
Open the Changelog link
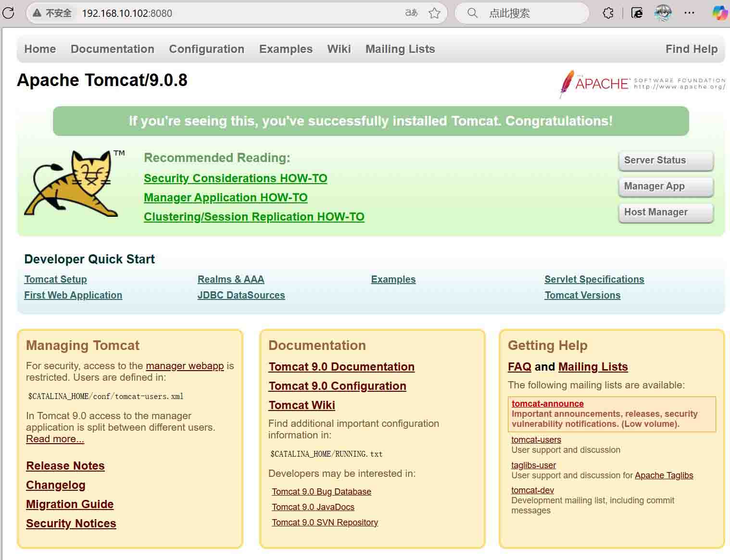(56, 485)
